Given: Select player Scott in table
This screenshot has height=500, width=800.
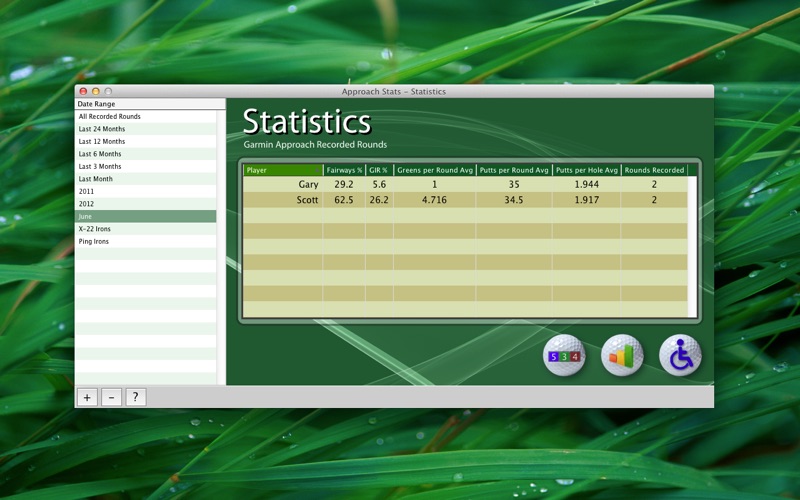Looking at the screenshot, I should pyautogui.click(x=307, y=200).
